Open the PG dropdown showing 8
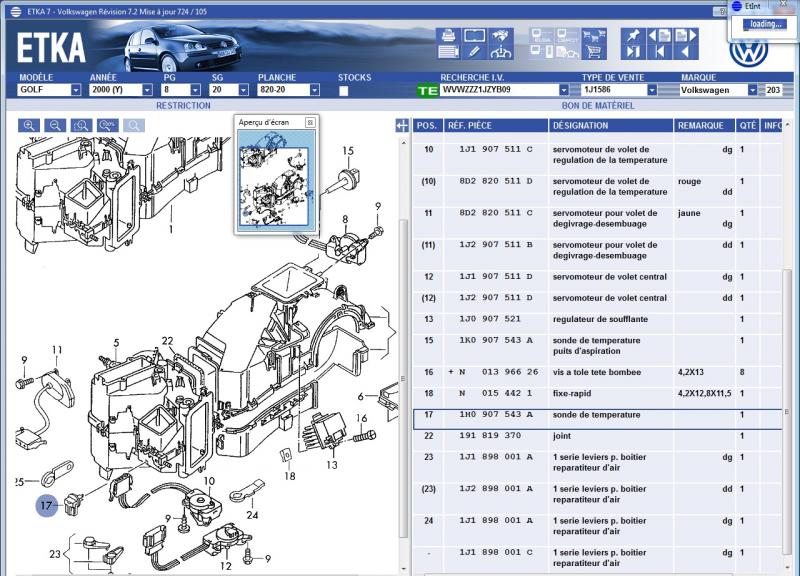The height and width of the screenshot is (576, 800). (x=195, y=90)
